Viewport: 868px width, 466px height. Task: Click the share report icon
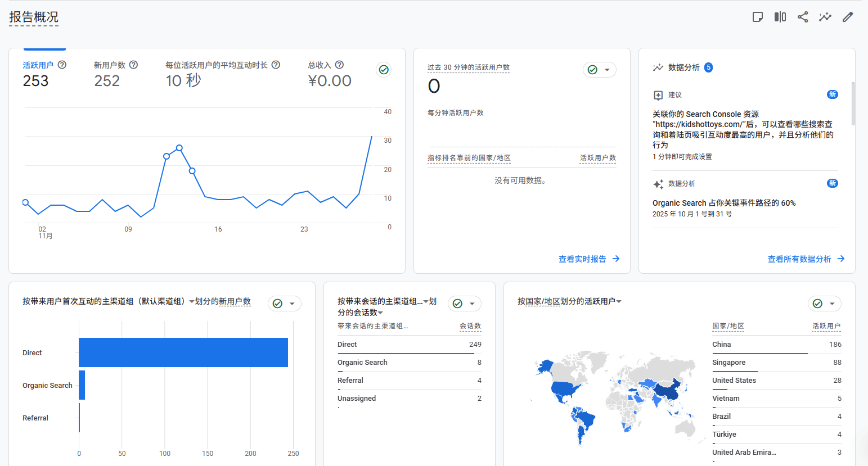click(x=803, y=17)
